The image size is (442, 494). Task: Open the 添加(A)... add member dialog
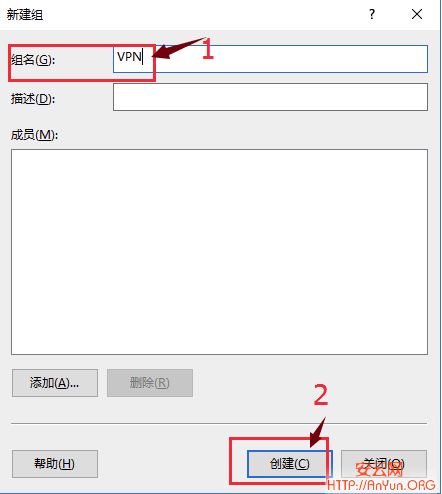click(x=55, y=383)
